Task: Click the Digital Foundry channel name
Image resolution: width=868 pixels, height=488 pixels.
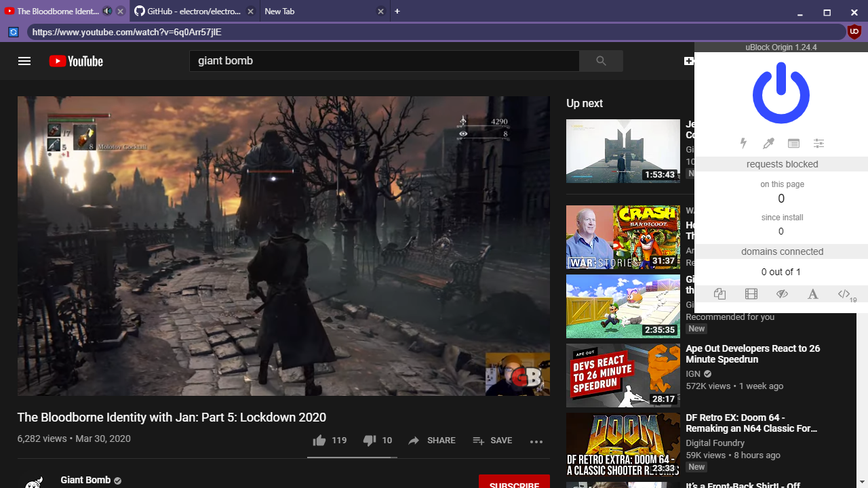Action: click(715, 443)
